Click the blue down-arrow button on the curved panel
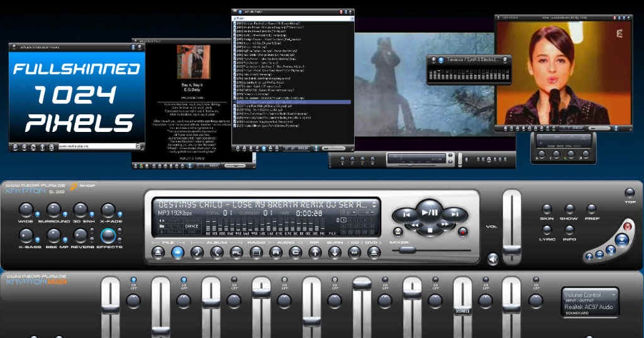Viewport: 644px width, 338px height. [622, 239]
